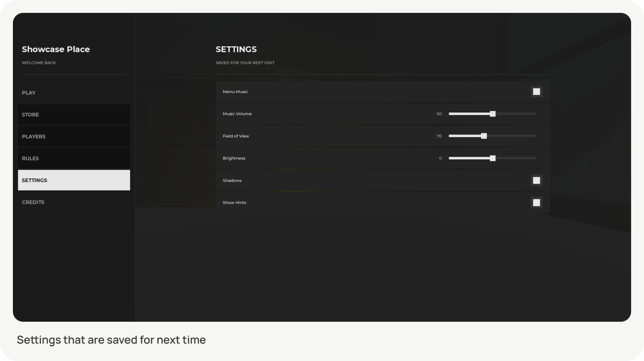The width and height of the screenshot is (644, 361).
Task: Click the Music Volume label
Action: [237, 114]
